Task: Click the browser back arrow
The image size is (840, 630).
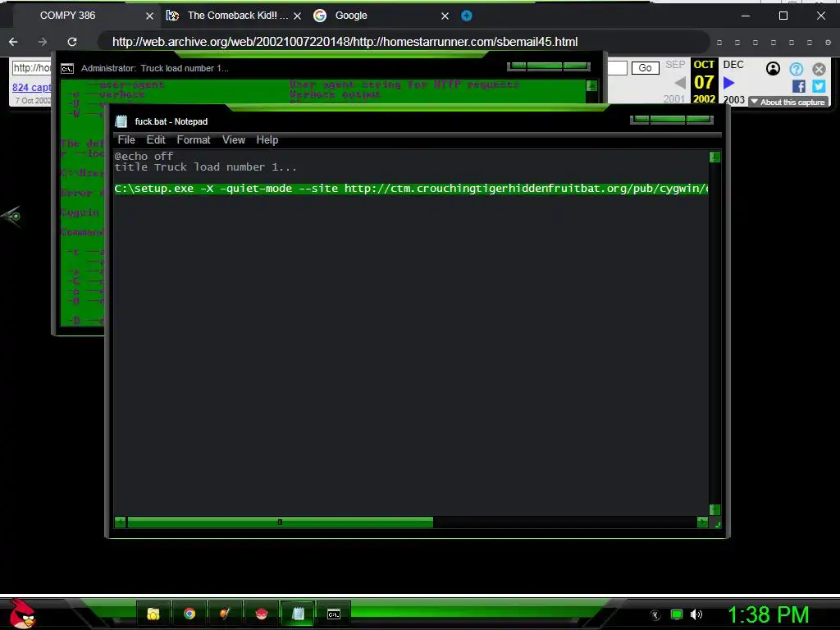Action: pyautogui.click(x=13, y=42)
